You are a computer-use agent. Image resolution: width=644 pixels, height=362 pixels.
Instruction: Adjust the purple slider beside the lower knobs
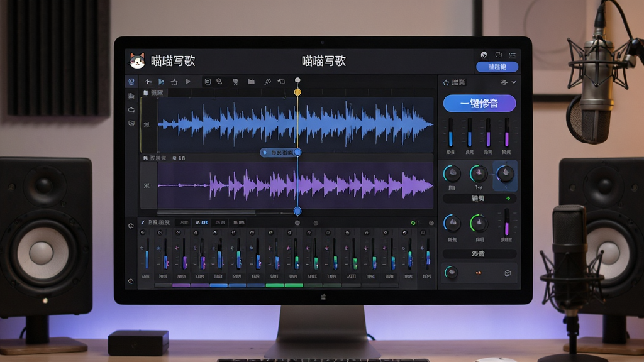point(506,222)
